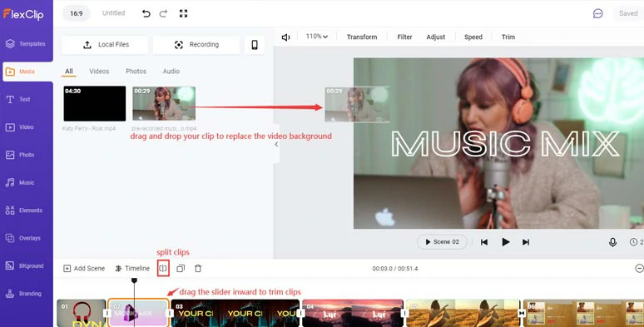
Task: Open the Templates sidebar section
Action: [x=26, y=43]
